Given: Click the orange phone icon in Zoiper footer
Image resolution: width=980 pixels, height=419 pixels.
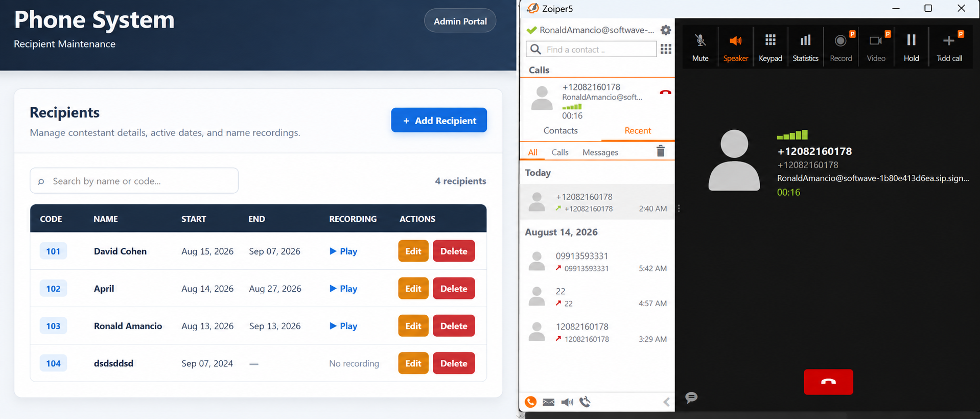Looking at the screenshot, I should (530, 402).
